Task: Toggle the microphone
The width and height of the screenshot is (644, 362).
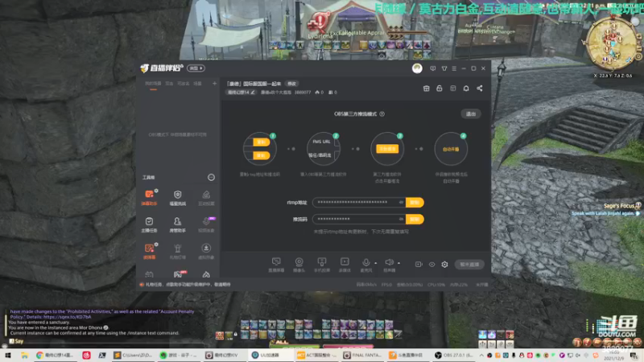Action: coord(365,264)
